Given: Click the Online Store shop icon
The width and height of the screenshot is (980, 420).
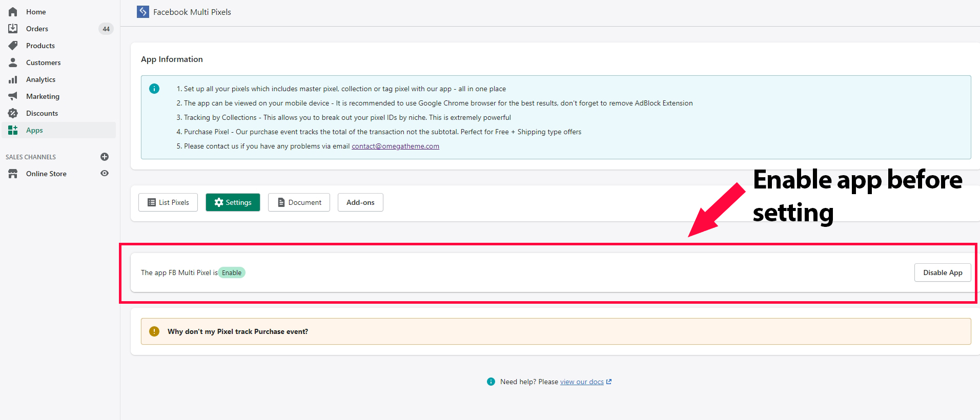Looking at the screenshot, I should click(x=13, y=174).
